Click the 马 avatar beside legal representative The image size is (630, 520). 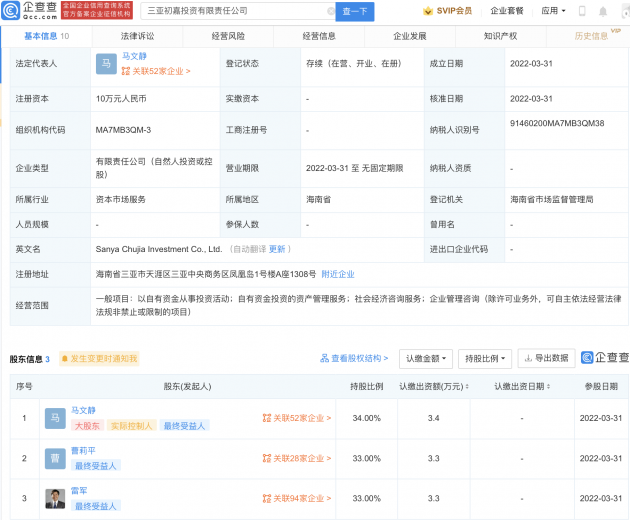coord(106,63)
